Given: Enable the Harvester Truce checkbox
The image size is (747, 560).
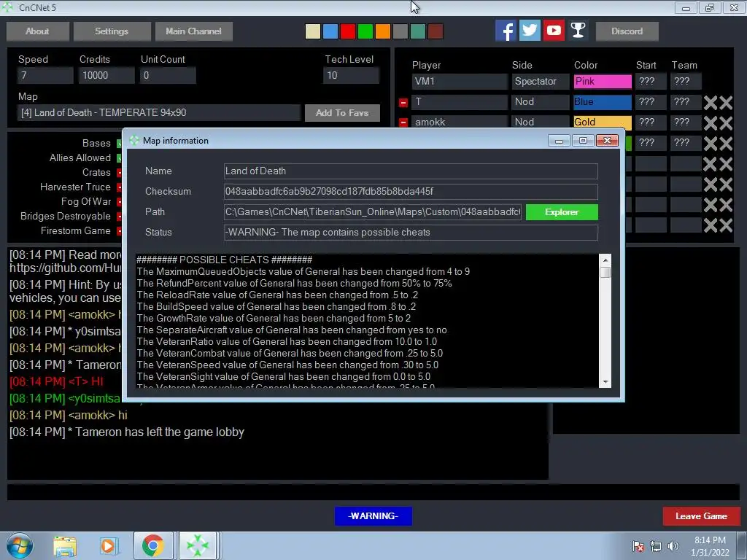Looking at the screenshot, I should (x=119, y=187).
